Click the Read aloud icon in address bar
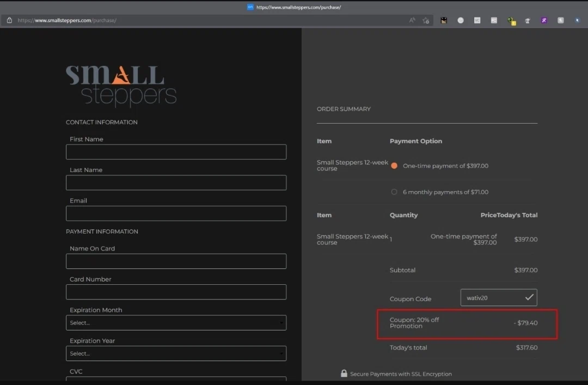Viewport: 588px width, 385px height. point(412,20)
